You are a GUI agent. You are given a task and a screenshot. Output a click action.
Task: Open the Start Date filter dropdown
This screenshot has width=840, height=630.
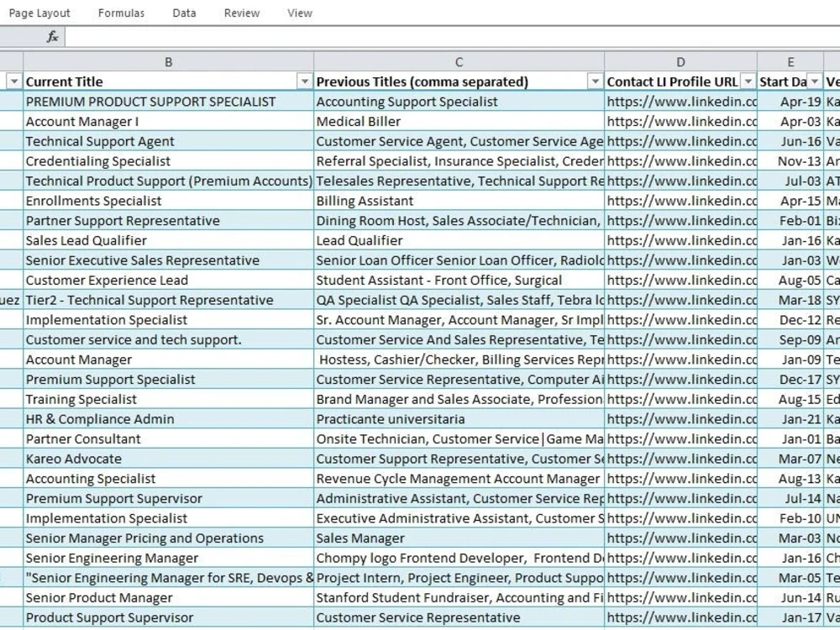point(815,81)
